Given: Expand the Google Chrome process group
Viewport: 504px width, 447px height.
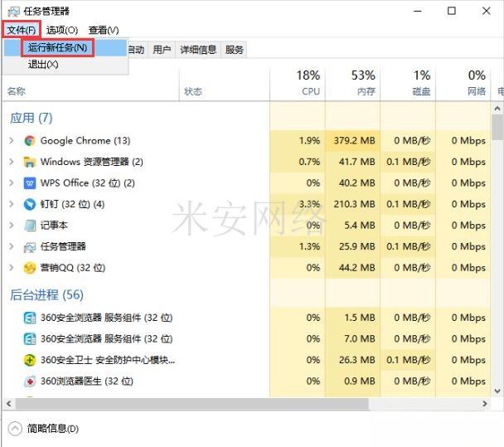Looking at the screenshot, I should (12, 140).
